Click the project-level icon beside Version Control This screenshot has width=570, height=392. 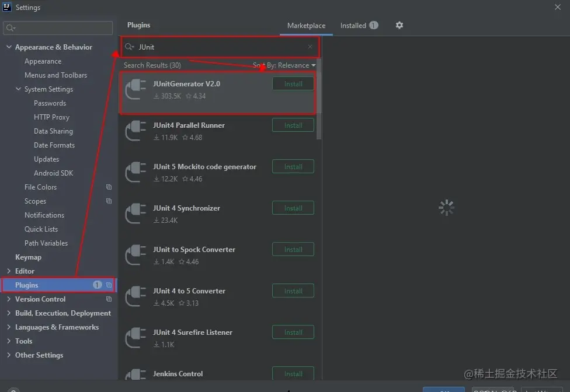pos(109,299)
